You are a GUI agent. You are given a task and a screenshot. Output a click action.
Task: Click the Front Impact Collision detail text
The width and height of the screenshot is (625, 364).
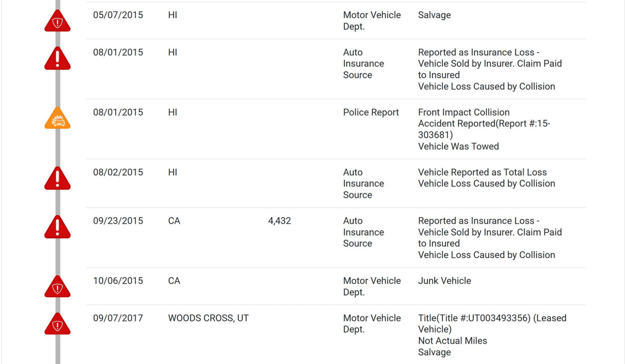click(x=464, y=112)
